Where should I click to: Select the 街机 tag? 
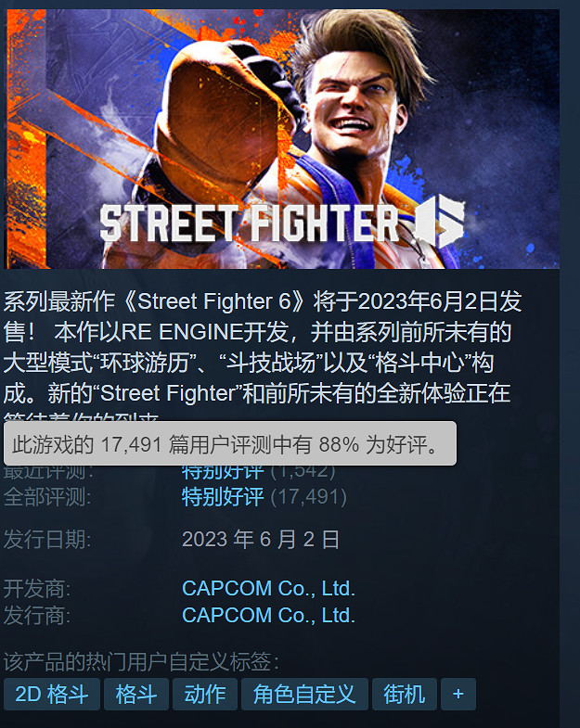405,694
